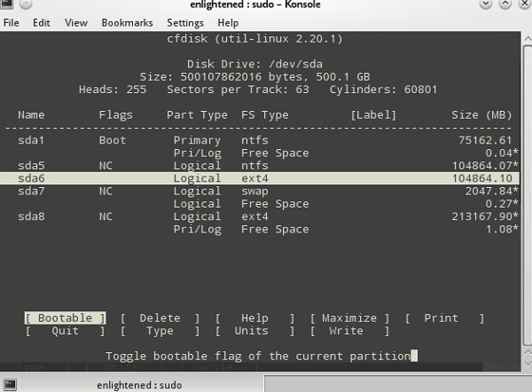This screenshot has height=392, width=532.
Task: Open the File menu
Action: [x=12, y=23]
